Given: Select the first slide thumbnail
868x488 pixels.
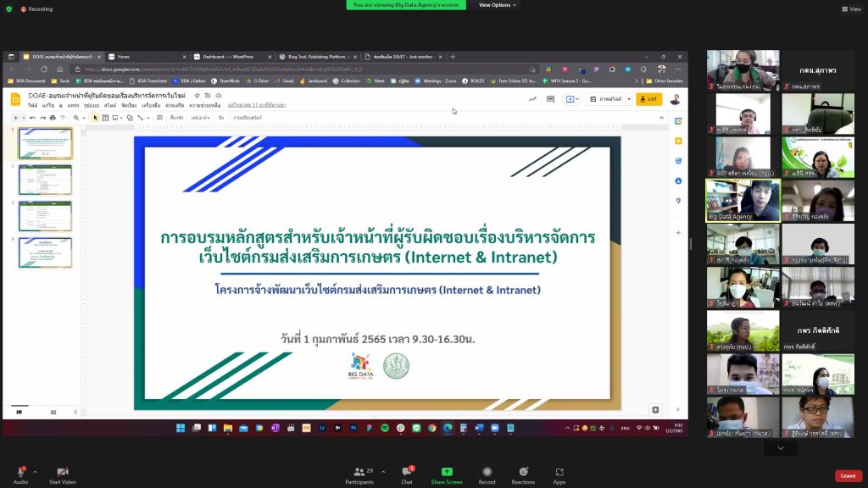Looking at the screenshot, I should [46, 143].
